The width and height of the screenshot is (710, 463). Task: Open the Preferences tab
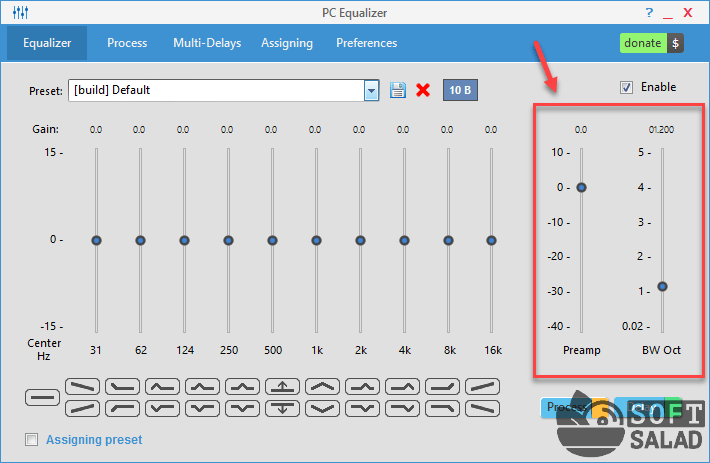[x=367, y=43]
